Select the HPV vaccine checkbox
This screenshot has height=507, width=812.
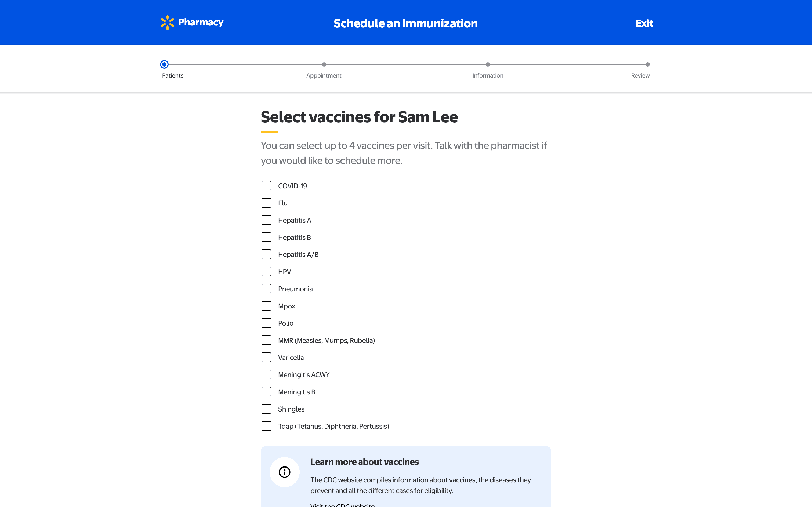pyautogui.click(x=266, y=271)
